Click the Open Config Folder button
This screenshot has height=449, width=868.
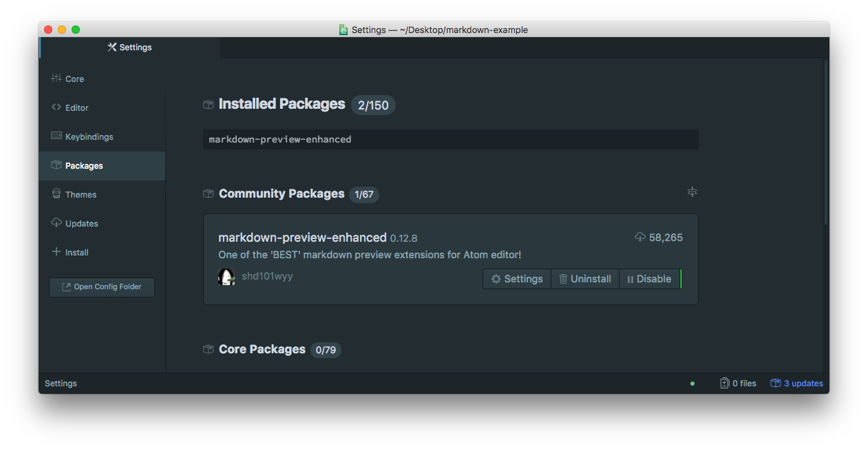coord(101,287)
